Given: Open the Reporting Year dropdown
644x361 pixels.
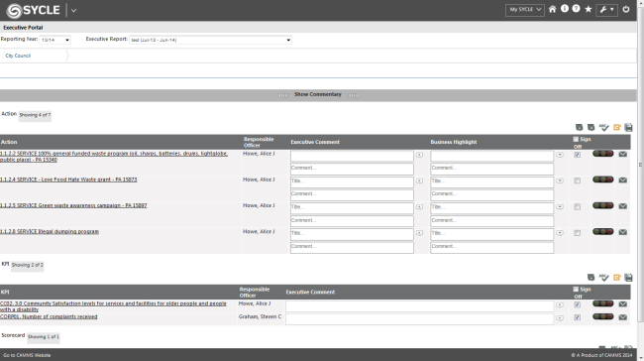Looking at the screenshot, I should click(55, 40).
